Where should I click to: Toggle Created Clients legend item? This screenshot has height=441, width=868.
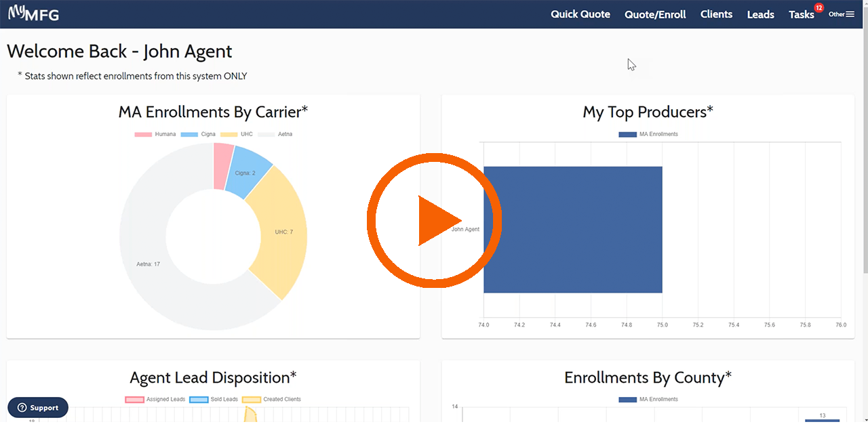pyautogui.click(x=272, y=400)
